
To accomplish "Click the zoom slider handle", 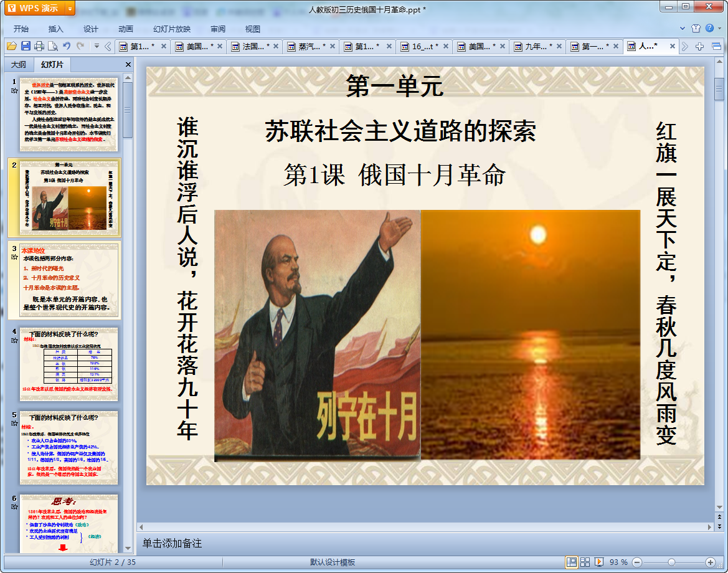I will point(671,562).
